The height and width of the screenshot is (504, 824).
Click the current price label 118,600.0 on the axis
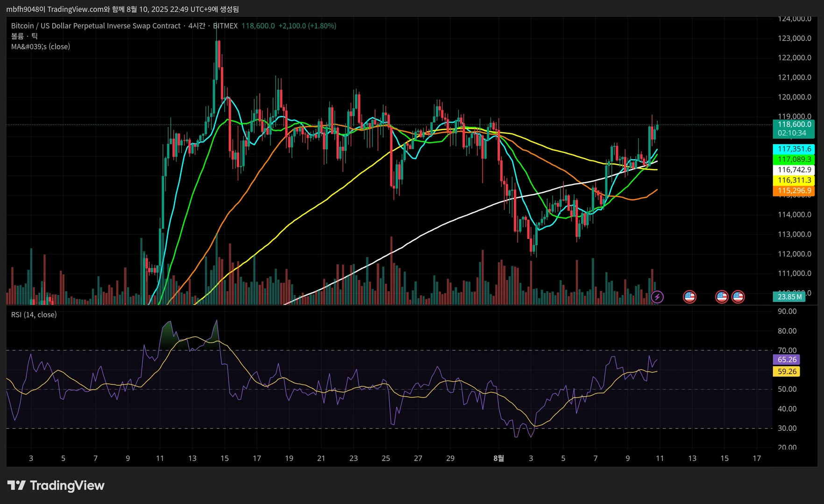tap(794, 125)
